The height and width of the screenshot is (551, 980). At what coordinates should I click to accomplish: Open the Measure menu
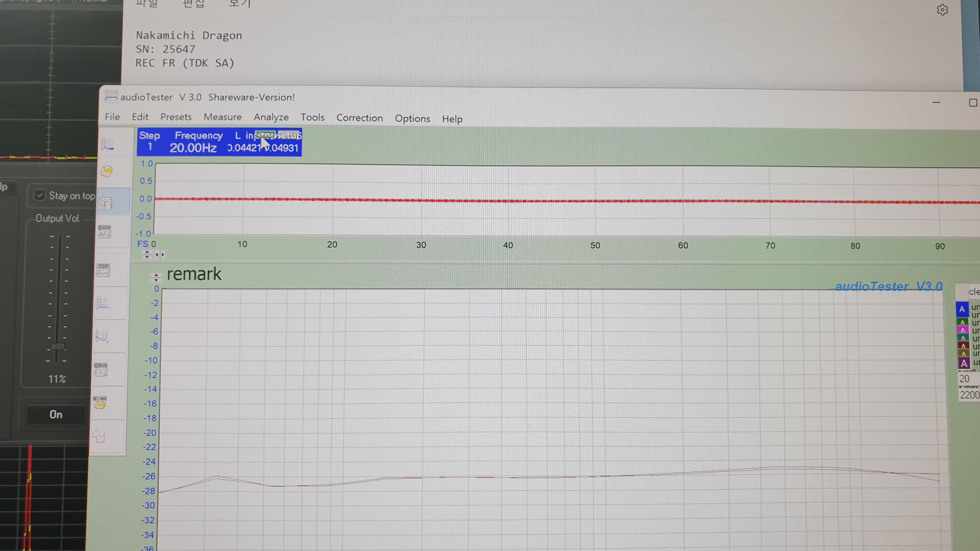(x=223, y=117)
